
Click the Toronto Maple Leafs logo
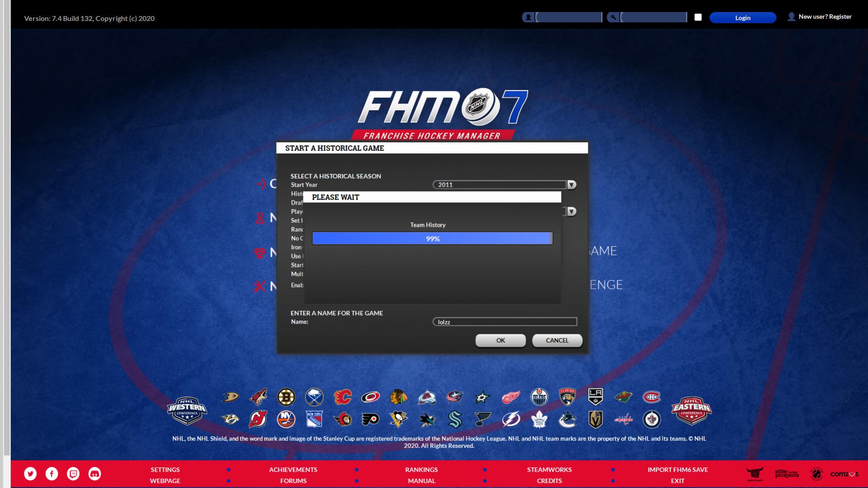click(539, 419)
